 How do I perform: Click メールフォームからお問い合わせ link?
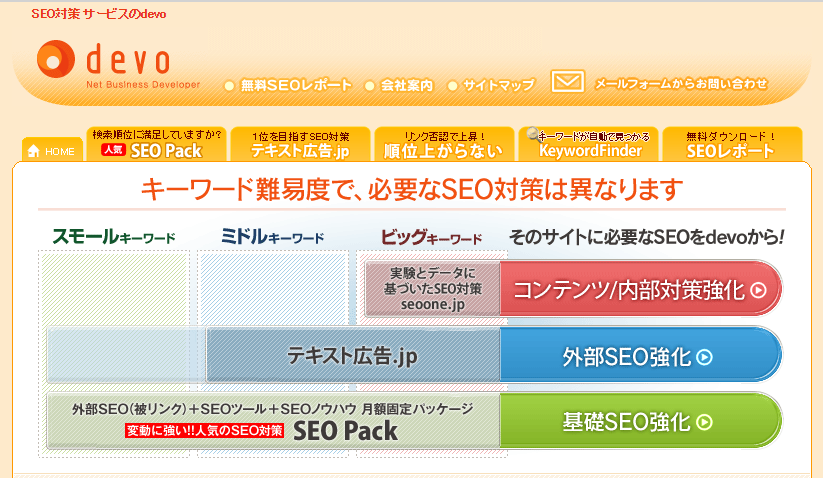tap(681, 84)
